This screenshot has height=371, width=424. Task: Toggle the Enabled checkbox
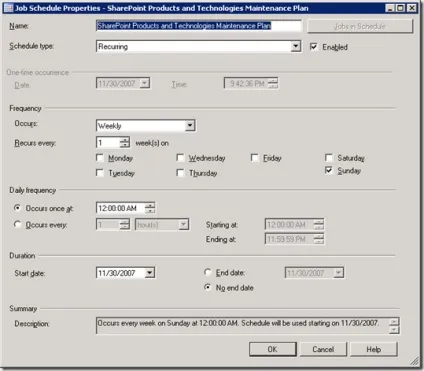pyautogui.click(x=313, y=47)
